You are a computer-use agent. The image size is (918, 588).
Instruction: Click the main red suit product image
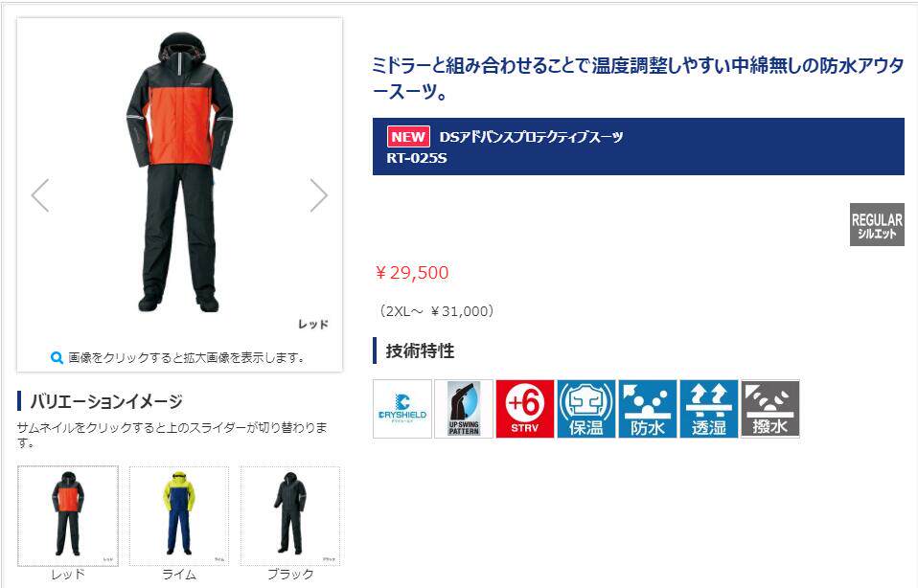(x=180, y=172)
